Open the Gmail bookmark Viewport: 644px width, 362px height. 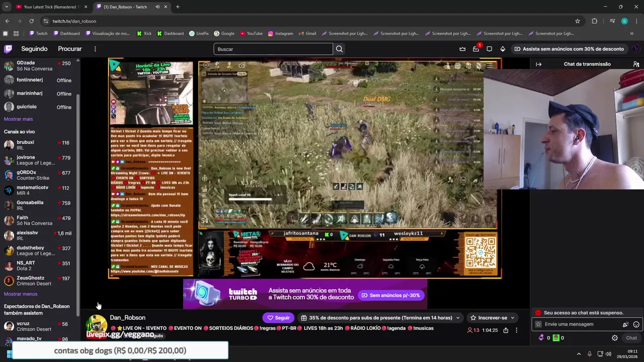[x=307, y=34]
